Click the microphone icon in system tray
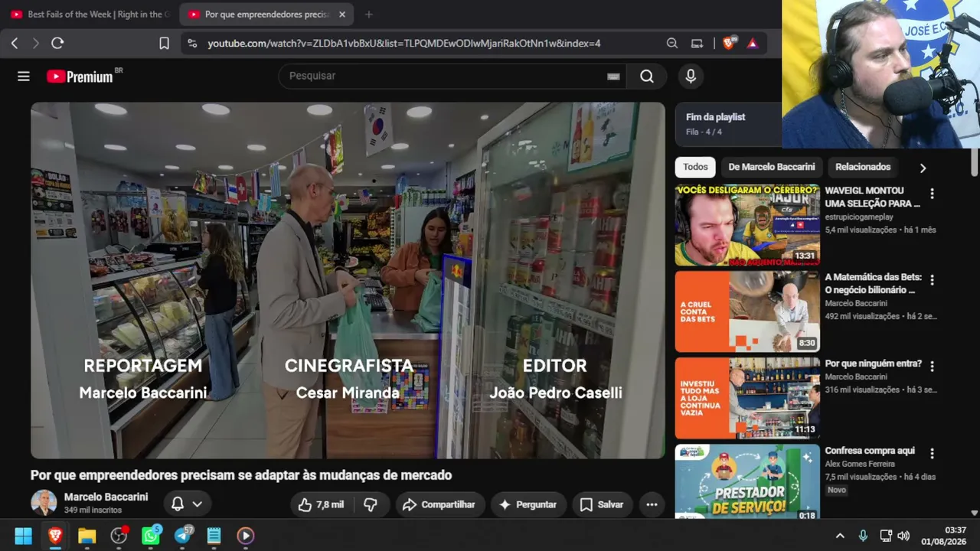The width and height of the screenshot is (980, 551). point(863,536)
